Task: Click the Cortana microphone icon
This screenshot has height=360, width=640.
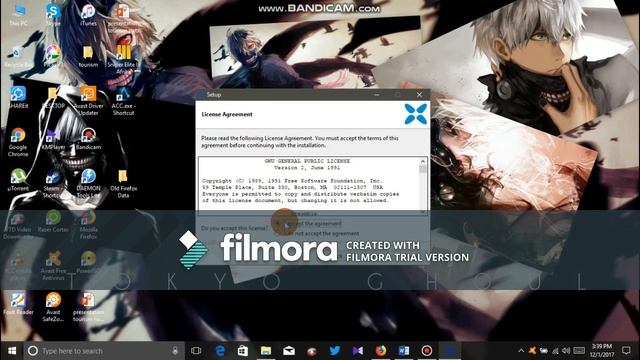Action: [x=175, y=351]
